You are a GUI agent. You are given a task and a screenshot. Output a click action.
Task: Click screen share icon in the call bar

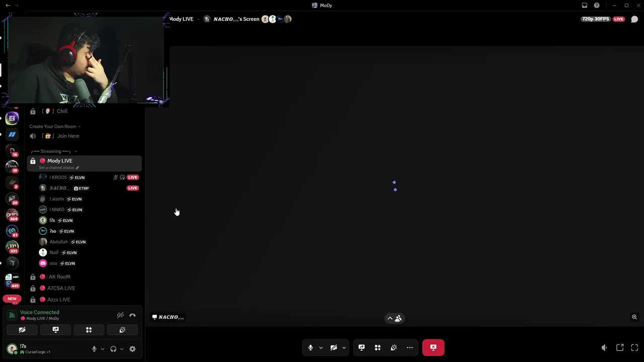pyautogui.click(x=361, y=347)
